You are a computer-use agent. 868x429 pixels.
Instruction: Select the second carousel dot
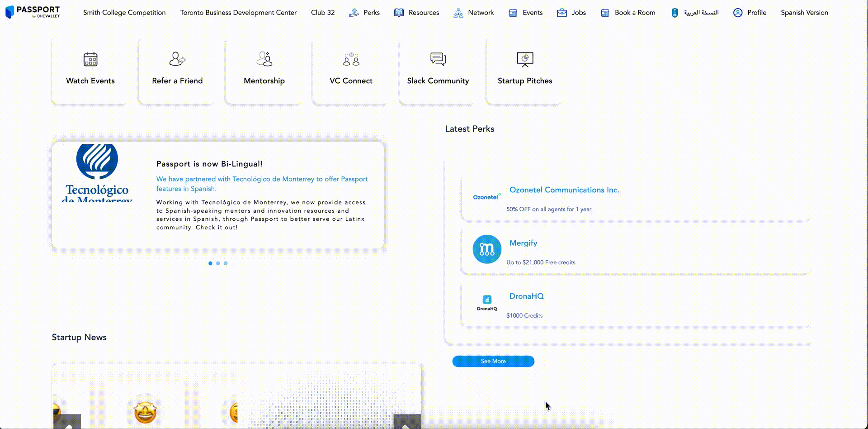[218, 263]
